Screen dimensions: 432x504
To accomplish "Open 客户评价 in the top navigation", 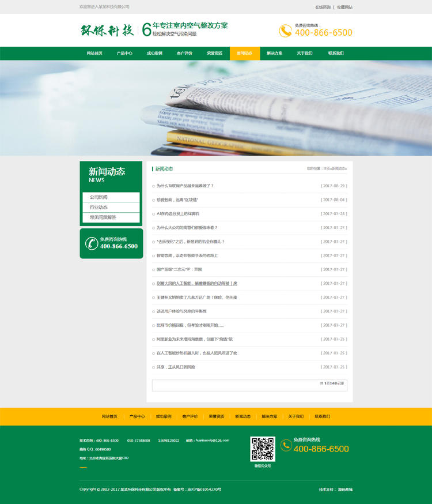I will [x=184, y=54].
